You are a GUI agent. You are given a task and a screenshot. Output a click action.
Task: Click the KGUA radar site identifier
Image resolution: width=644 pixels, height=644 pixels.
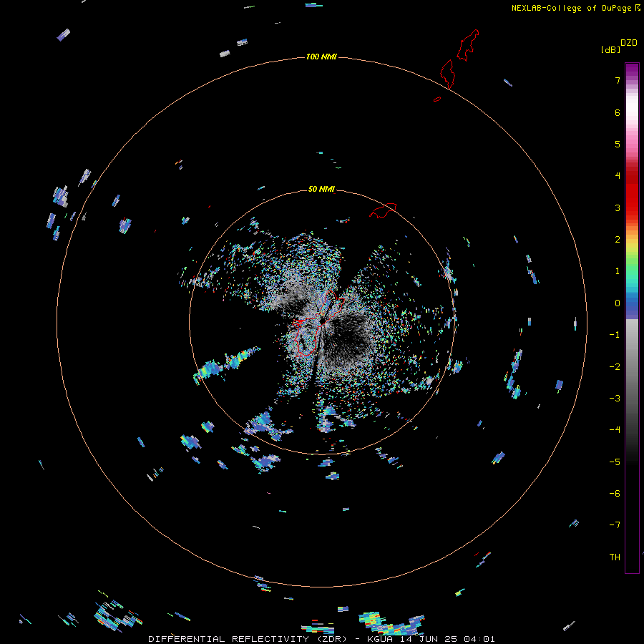click(x=380, y=639)
